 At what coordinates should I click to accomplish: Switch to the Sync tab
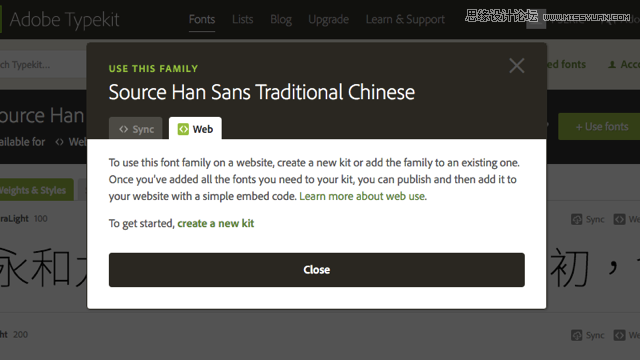point(136,129)
